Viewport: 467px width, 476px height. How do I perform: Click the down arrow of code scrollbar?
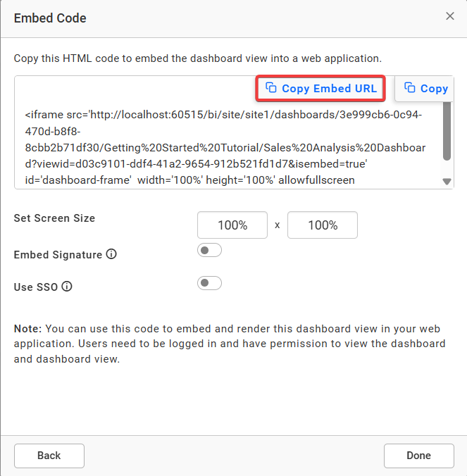tap(447, 182)
